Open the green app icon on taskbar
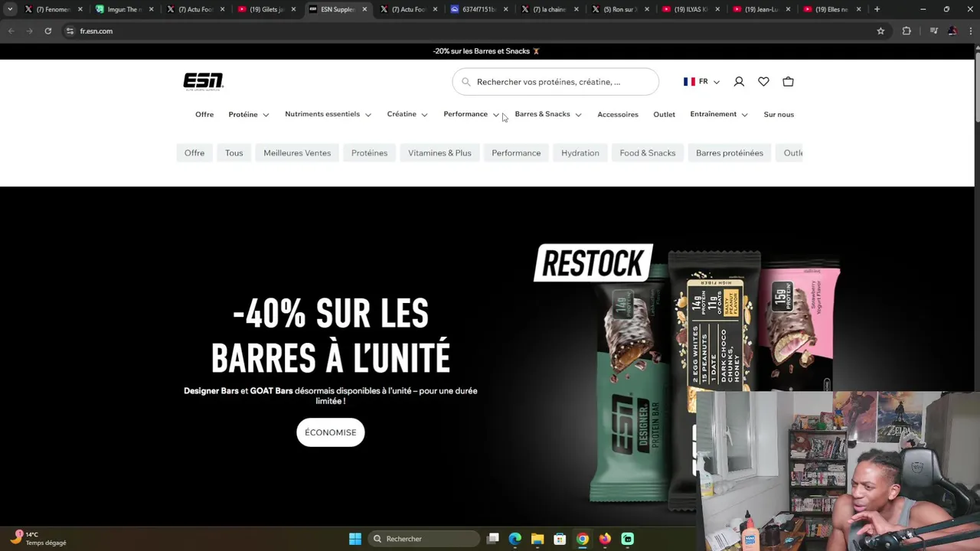 pos(628,539)
